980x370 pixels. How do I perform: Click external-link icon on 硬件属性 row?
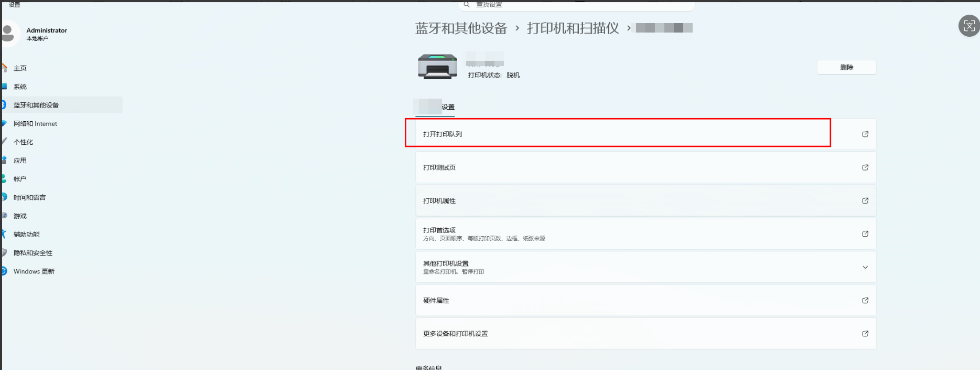[865, 300]
